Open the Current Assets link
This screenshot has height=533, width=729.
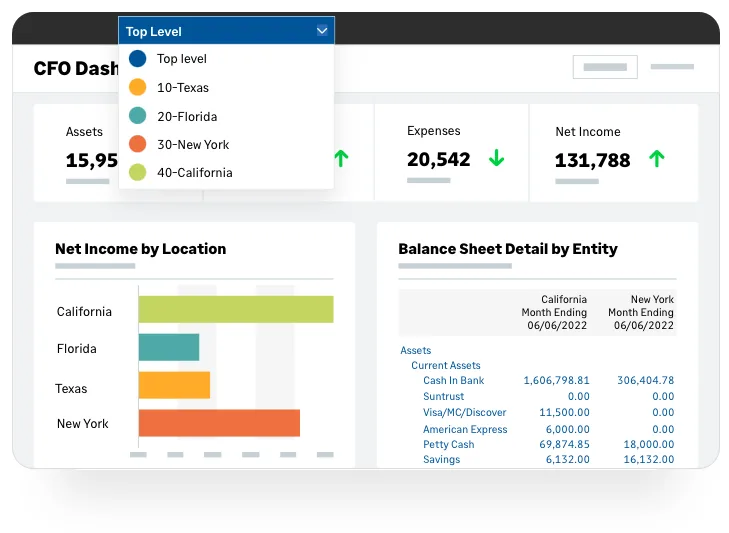(445, 365)
